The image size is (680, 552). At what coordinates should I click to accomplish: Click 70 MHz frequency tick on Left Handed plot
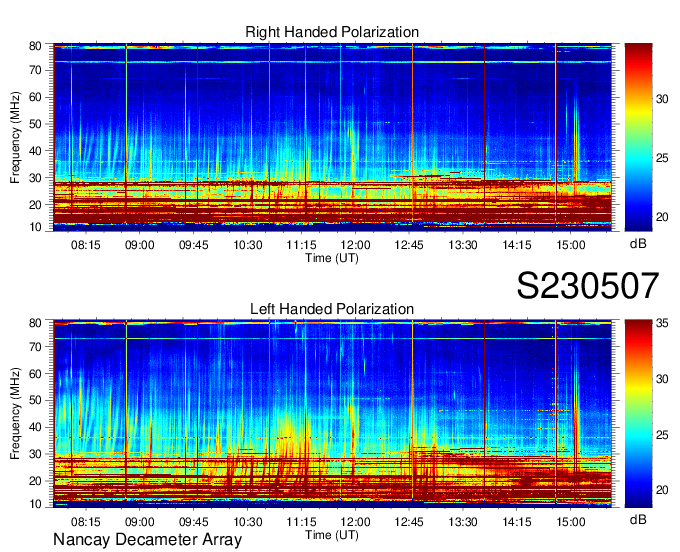(35, 347)
